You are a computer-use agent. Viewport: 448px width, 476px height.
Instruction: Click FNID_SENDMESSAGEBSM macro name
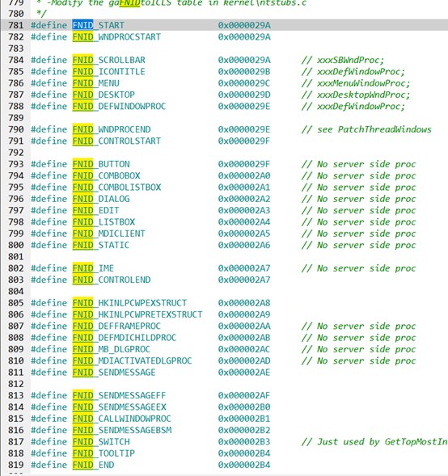[x=122, y=430]
